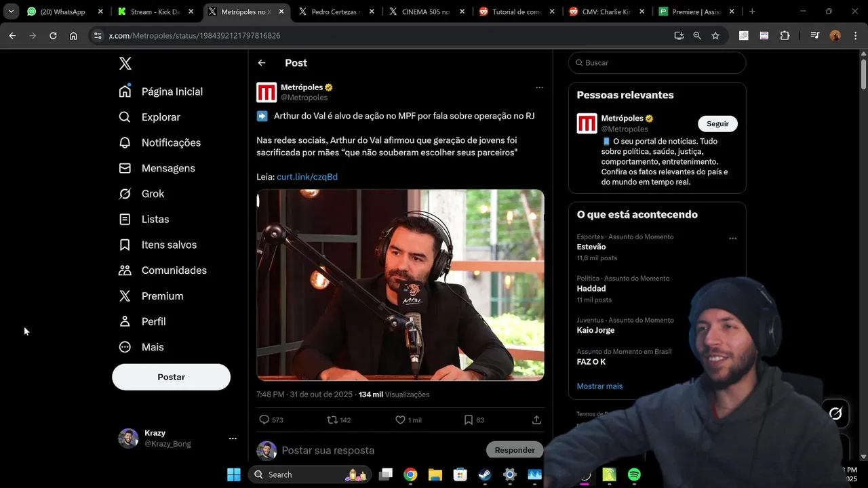Switch to the Pedro Certezas tab

point(338,12)
